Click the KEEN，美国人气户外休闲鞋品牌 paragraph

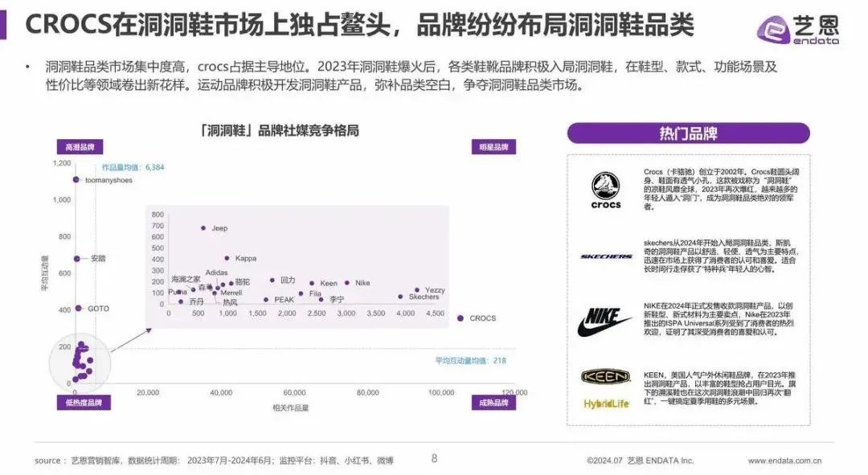720,388
